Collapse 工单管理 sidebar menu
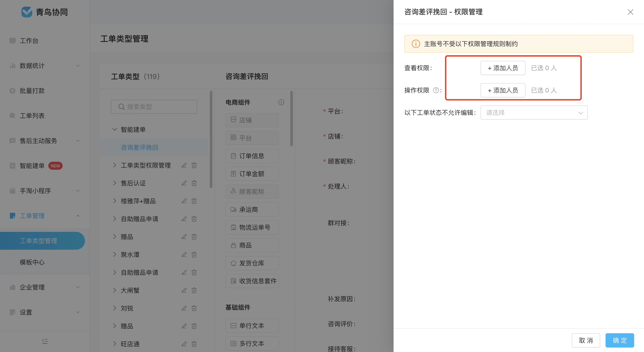Viewport: 644px width, 352px height. 45,216
